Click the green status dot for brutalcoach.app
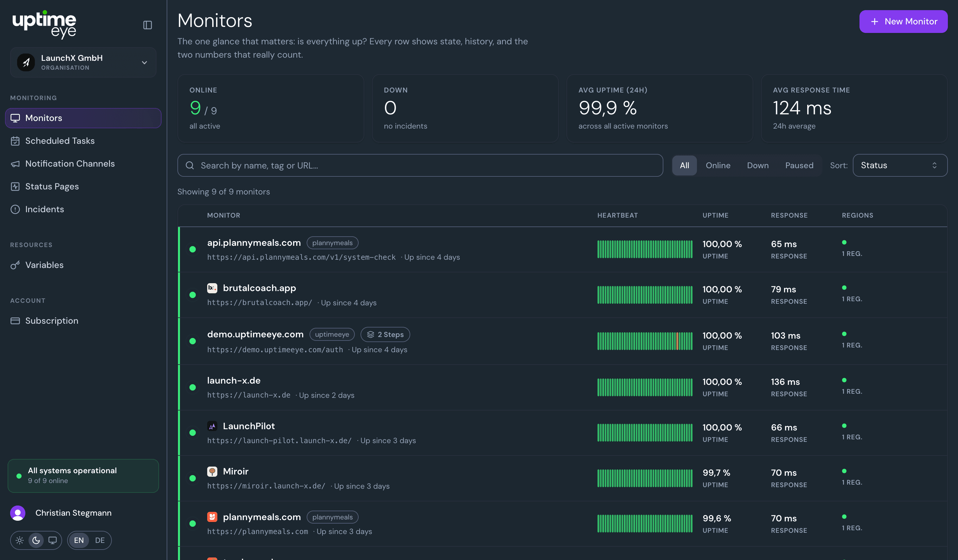The width and height of the screenshot is (958, 560). pos(193,295)
